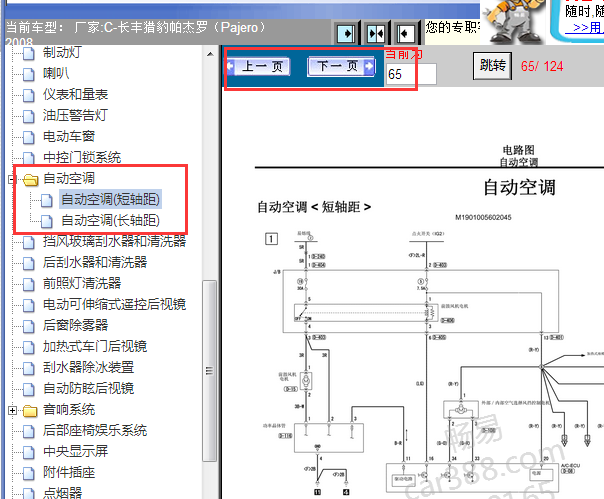The image size is (604, 499).
Task: Open 附件插座 entry
Action: pos(69,472)
